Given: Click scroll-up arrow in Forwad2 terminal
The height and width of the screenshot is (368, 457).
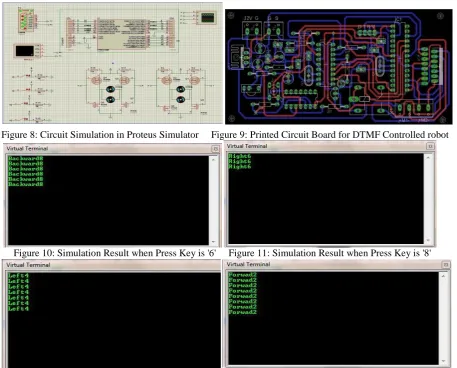Looking at the screenshot, I should click(443, 276).
